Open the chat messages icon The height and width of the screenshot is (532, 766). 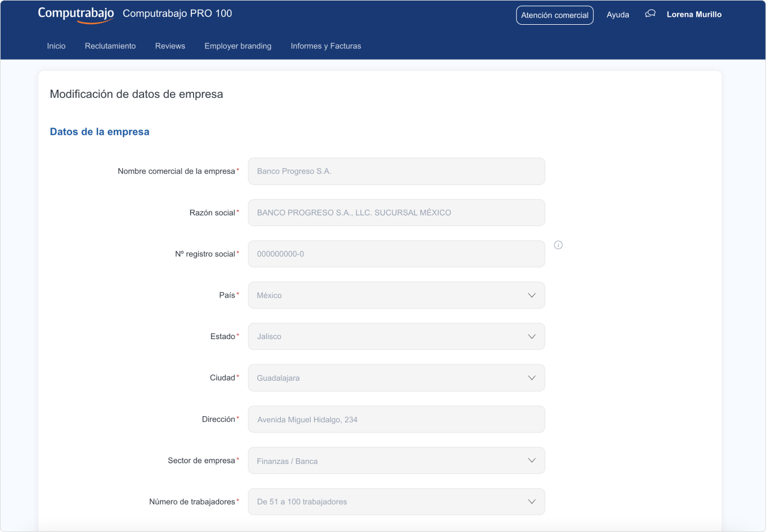pos(650,14)
